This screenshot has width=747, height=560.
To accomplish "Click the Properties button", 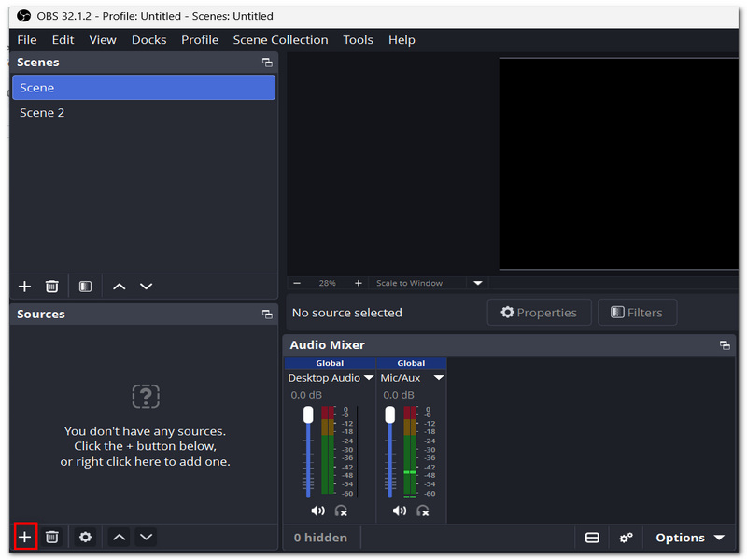I will click(539, 313).
